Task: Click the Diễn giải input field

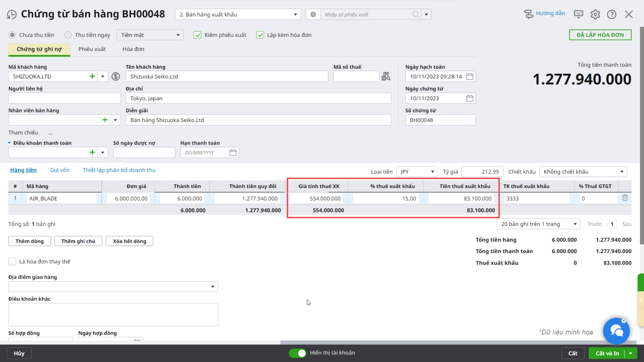Action: click(258, 120)
